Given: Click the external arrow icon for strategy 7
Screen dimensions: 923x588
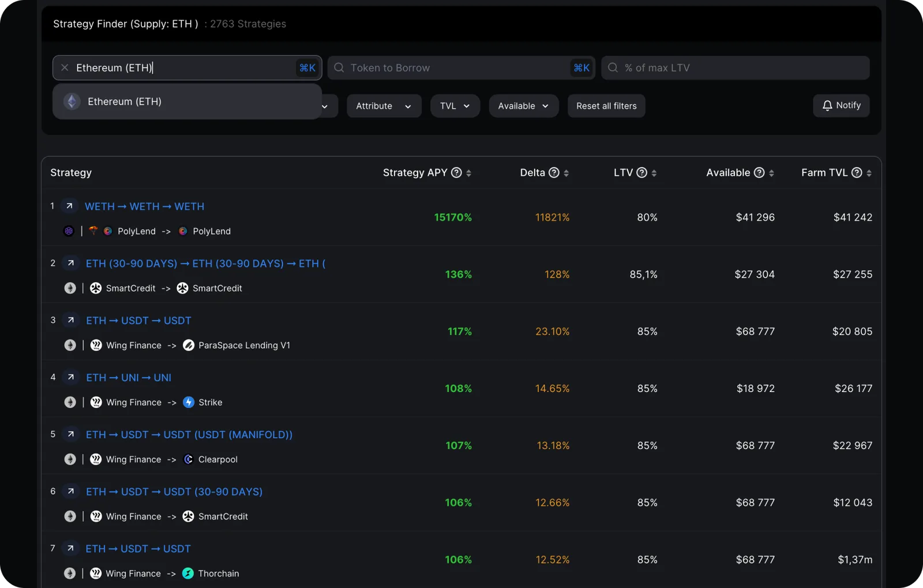Looking at the screenshot, I should pos(70,548).
